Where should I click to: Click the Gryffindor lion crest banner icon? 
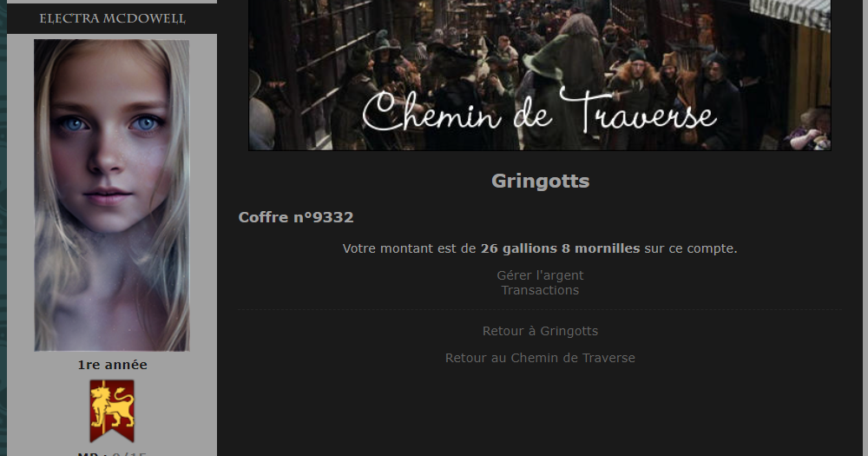112,411
